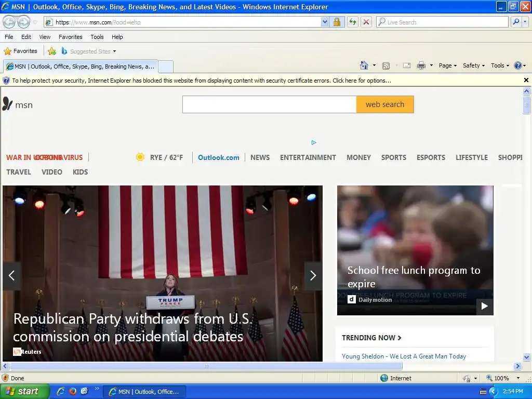Click the Add to Favorites Bar icon
Screen dimensions: 532x399
[51, 51]
